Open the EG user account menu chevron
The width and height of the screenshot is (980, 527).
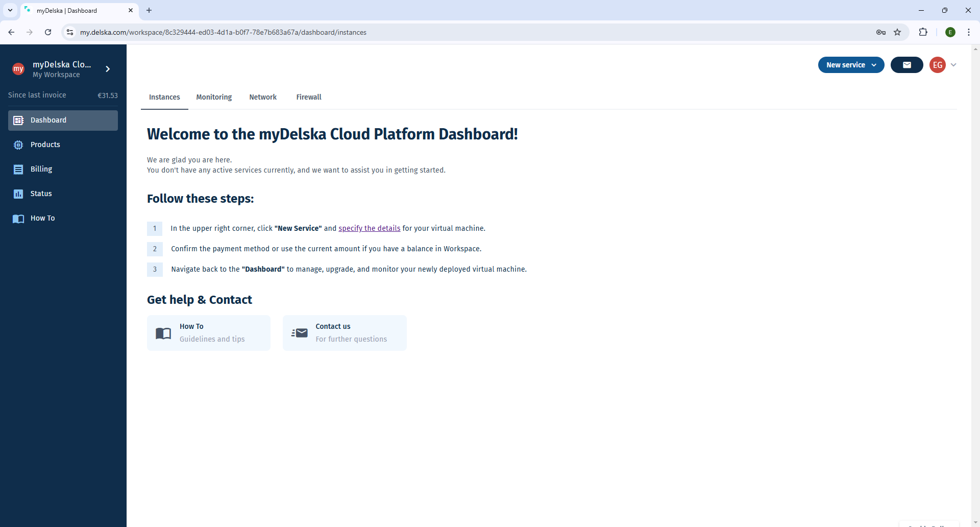tap(953, 65)
